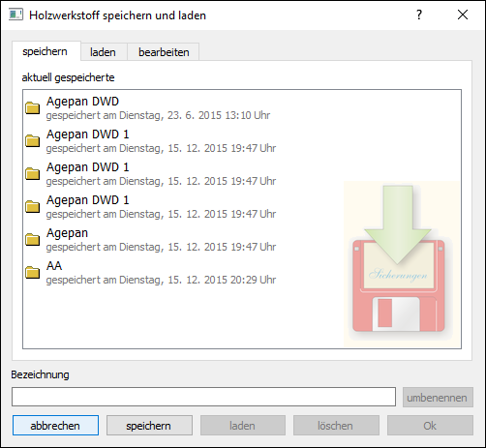Switch to the laden tab
486x448 pixels.
[x=104, y=52]
